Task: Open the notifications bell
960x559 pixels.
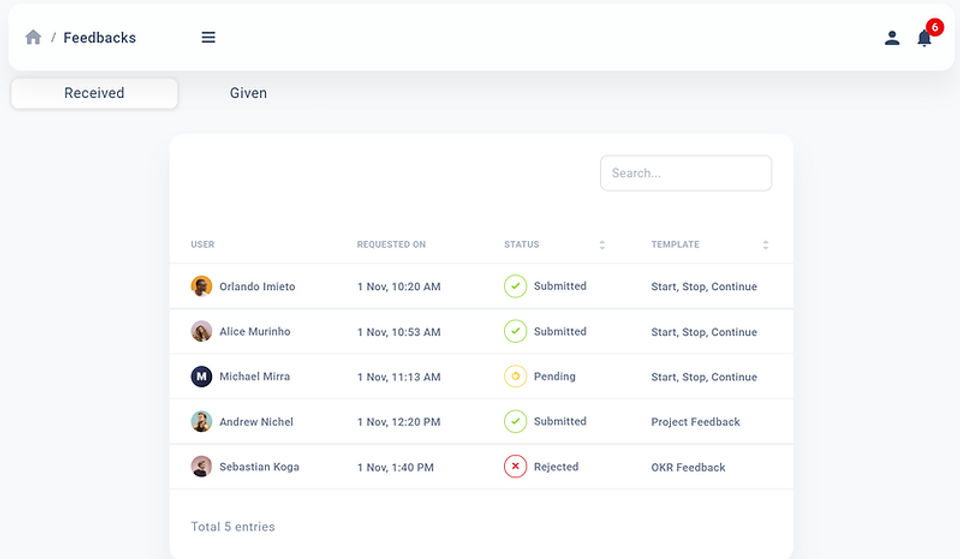Action: (x=924, y=39)
